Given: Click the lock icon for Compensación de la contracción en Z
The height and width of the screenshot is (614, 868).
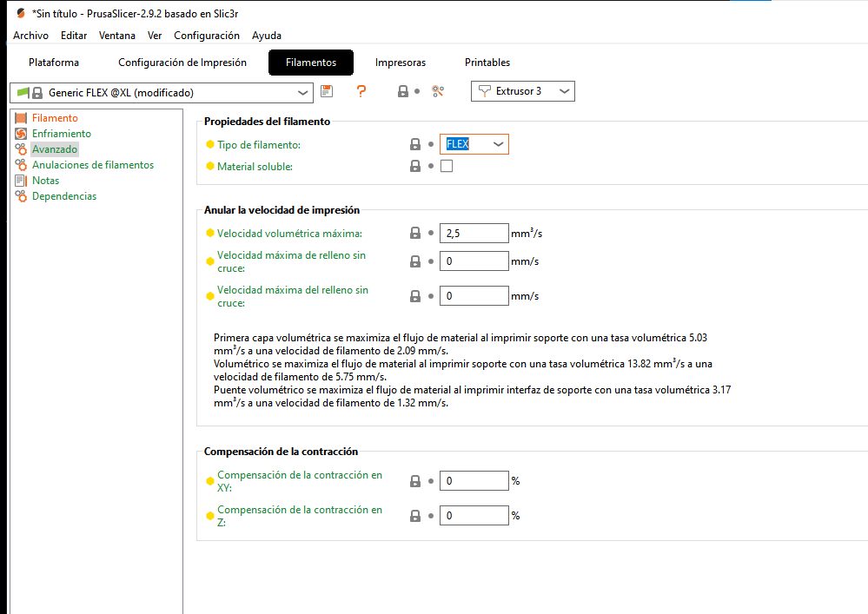Looking at the screenshot, I should (415, 515).
